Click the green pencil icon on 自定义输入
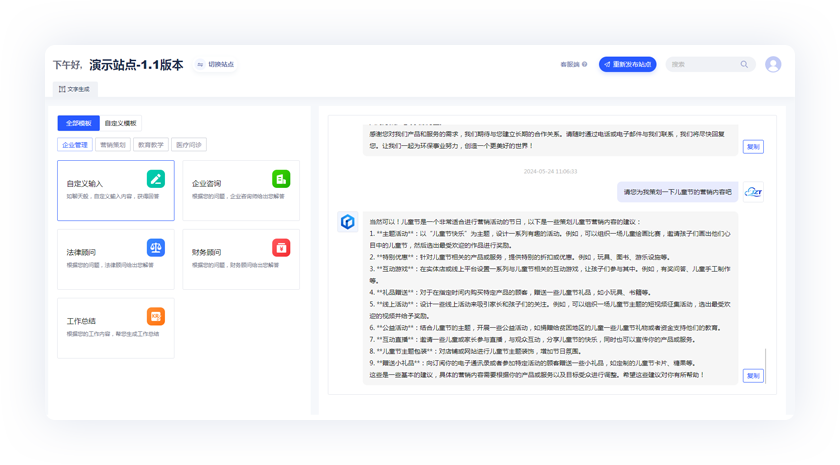This screenshot has width=840, height=465. point(155,178)
